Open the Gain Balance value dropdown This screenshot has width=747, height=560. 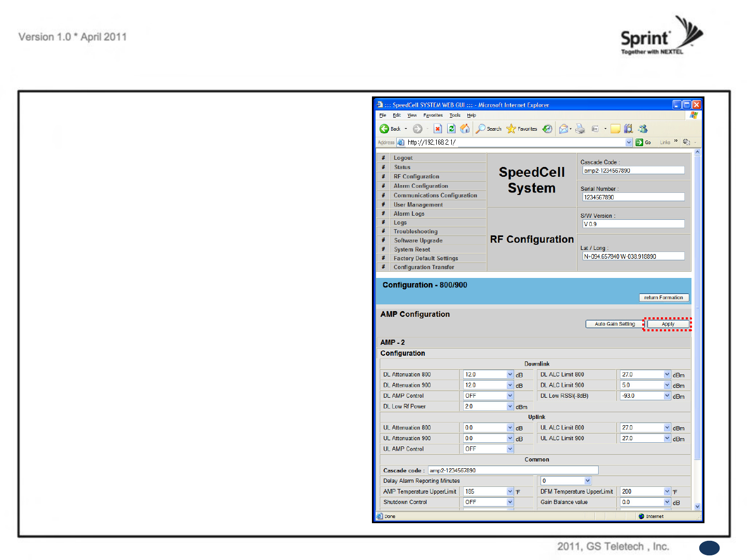click(x=667, y=502)
